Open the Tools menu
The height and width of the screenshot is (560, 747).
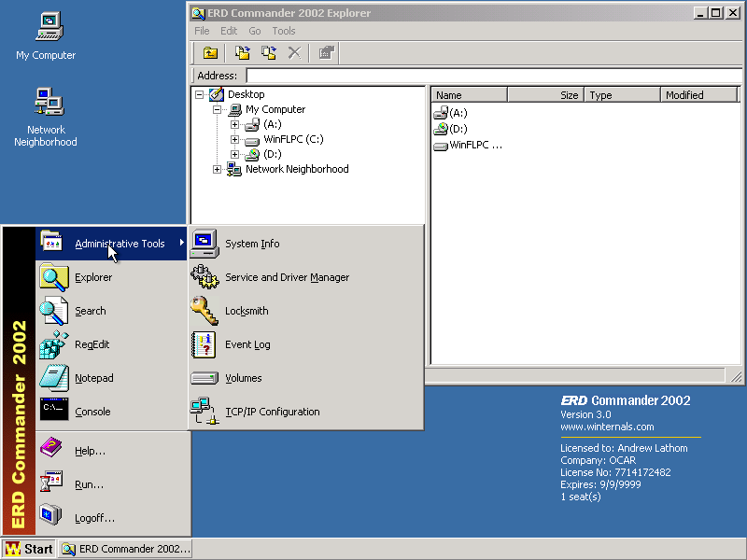tap(284, 31)
